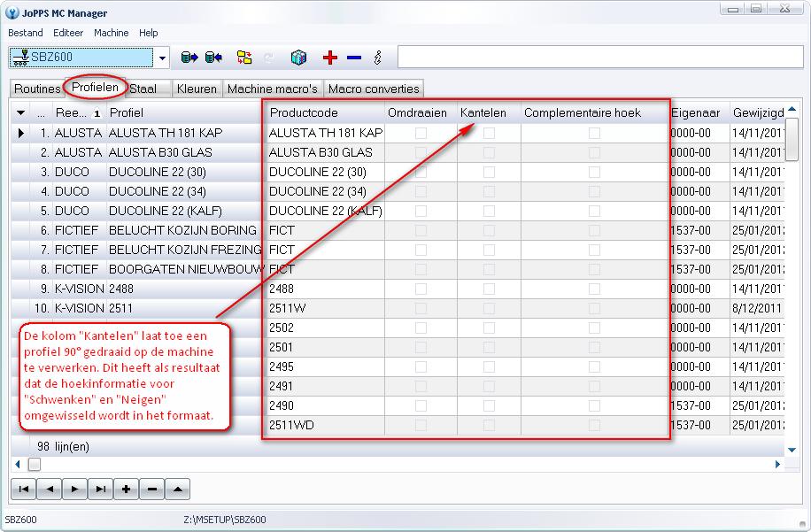Click Gewijzigd cell '8/12/2011'
This screenshot has height=532, width=811.
[757, 308]
